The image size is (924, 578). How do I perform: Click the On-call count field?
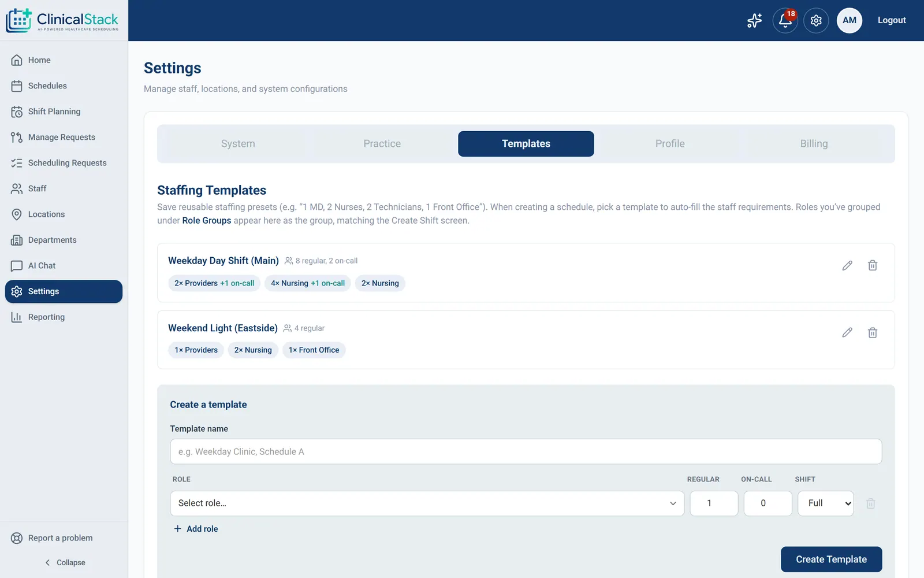coord(768,503)
